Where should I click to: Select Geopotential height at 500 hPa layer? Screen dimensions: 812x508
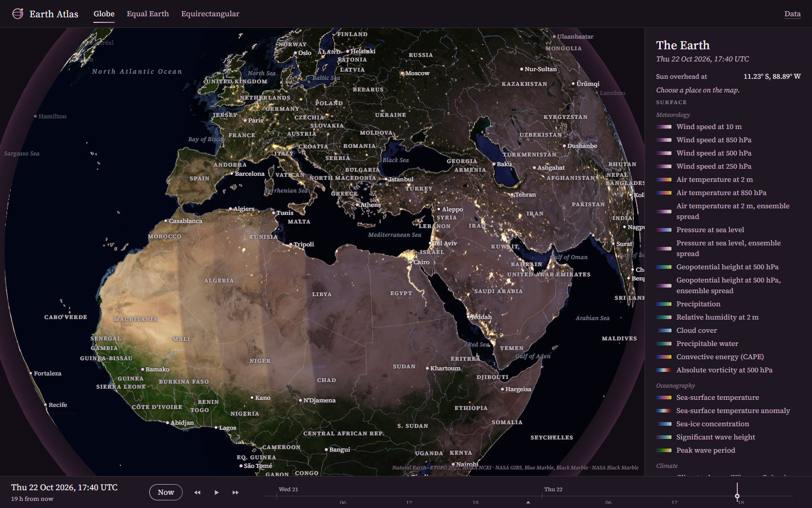click(728, 267)
